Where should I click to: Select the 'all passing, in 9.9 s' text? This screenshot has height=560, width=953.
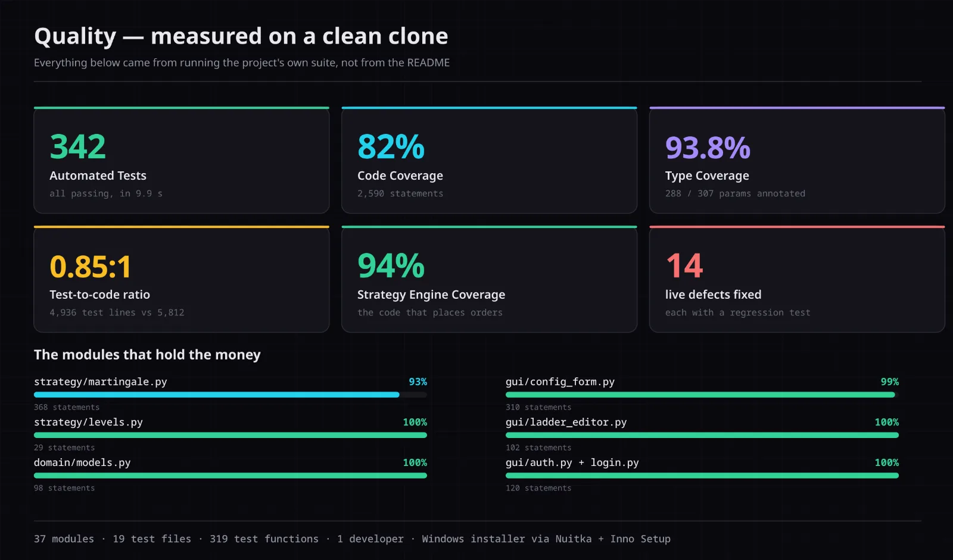[x=106, y=193]
